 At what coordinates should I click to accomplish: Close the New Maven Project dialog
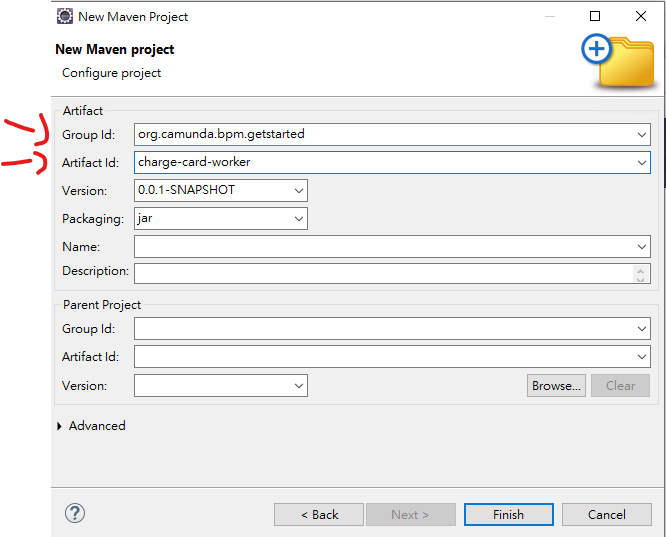(x=641, y=16)
